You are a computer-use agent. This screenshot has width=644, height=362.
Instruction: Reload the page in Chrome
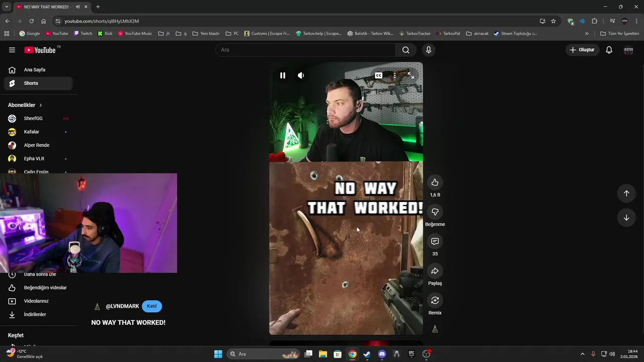[x=31, y=21]
